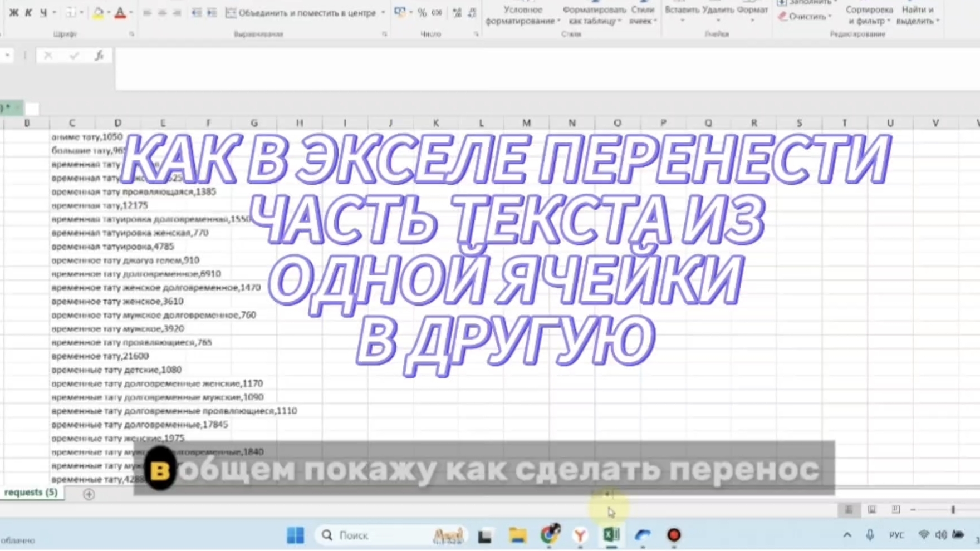Click the percent style % icon
The height and width of the screenshot is (551, 980).
pos(422,13)
